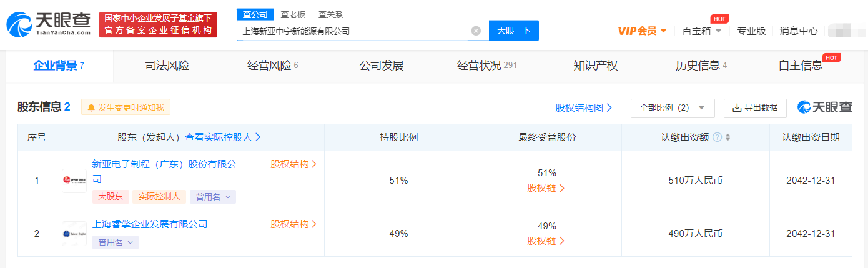Open the question mark help icon beside 认缴出资额
868x268 pixels.
point(717,137)
